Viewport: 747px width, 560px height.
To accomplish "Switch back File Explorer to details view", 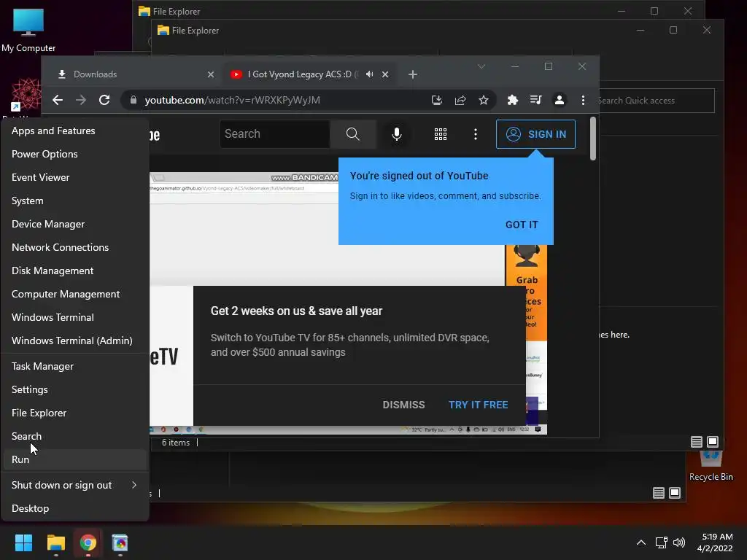I will pos(659,493).
